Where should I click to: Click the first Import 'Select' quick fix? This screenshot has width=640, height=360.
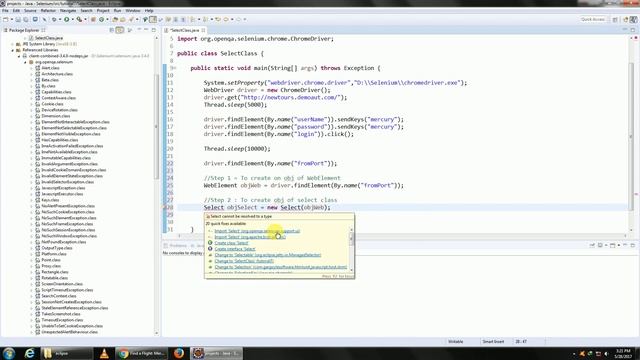tap(257, 231)
